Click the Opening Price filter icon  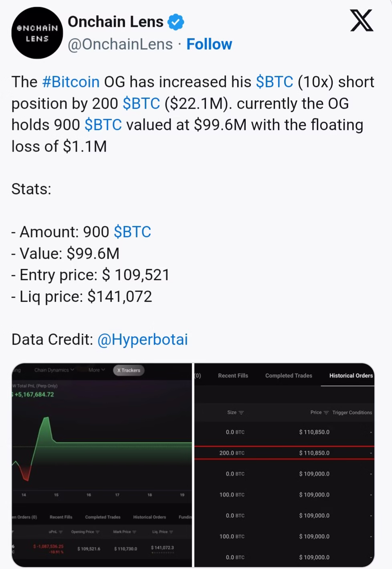[x=97, y=532]
